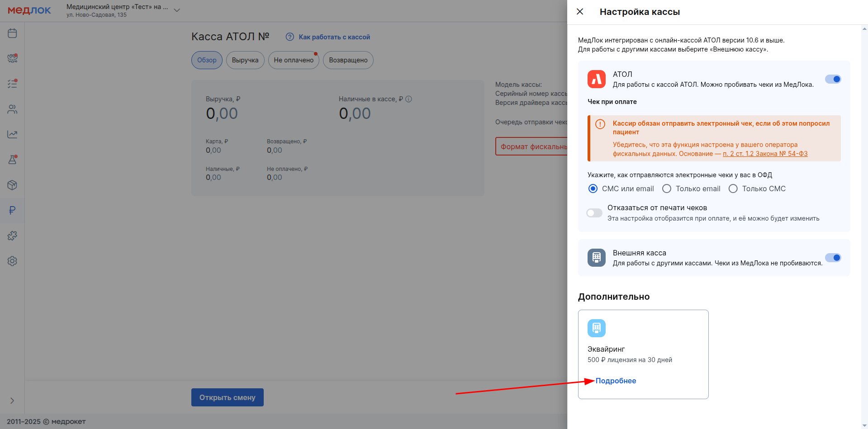Switch to the Возвращено tab
The height and width of the screenshot is (429, 868).
pos(348,60)
